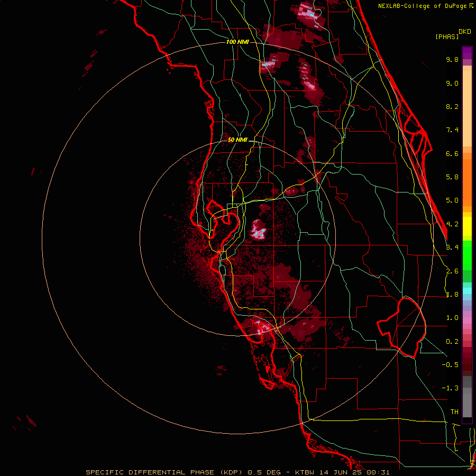Click the yellow segment of the color bar
The height and width of the screenshot is (476, 476).
467,226
